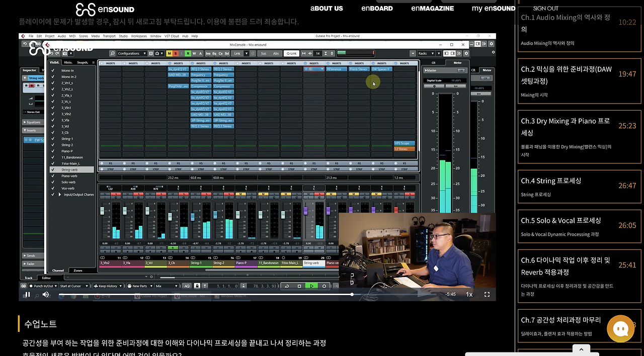The image size is (644, 356).
Task: Toggle the Sus link mode button
Action: point(264,53)
